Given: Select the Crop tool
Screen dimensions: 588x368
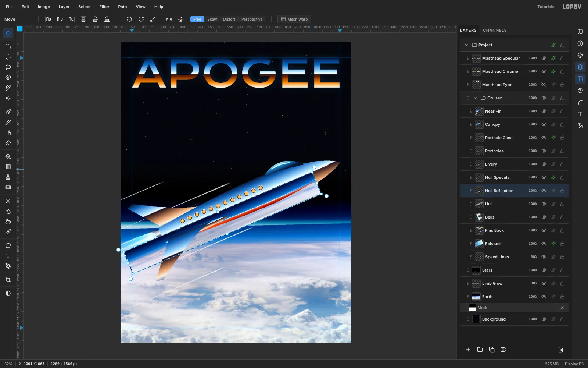Looking at the screenshot, I should pyautogui.click(x=8, y=280).
